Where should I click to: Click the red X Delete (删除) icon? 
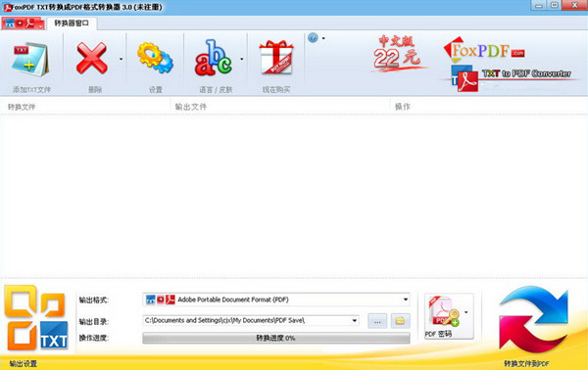(x=91, y=58)
